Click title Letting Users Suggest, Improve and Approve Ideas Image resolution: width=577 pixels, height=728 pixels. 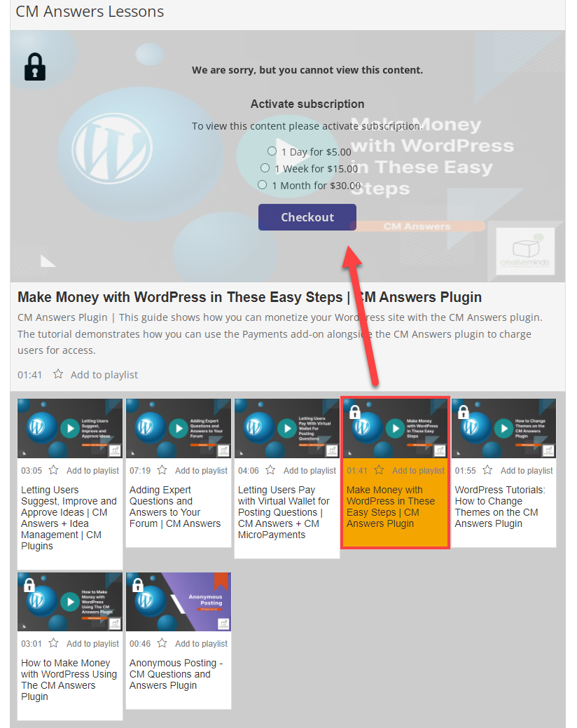tap(69, 518)
